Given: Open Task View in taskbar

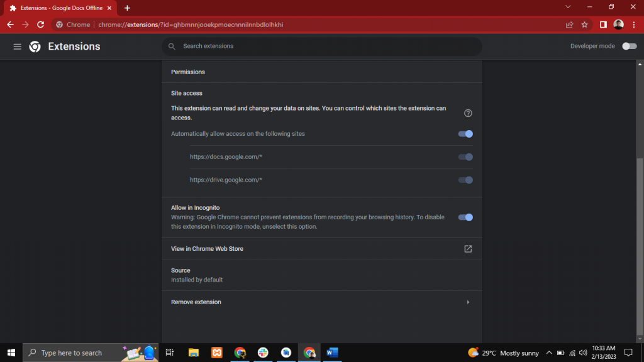Looking at the screenshot, I should [x=170, y=353].
